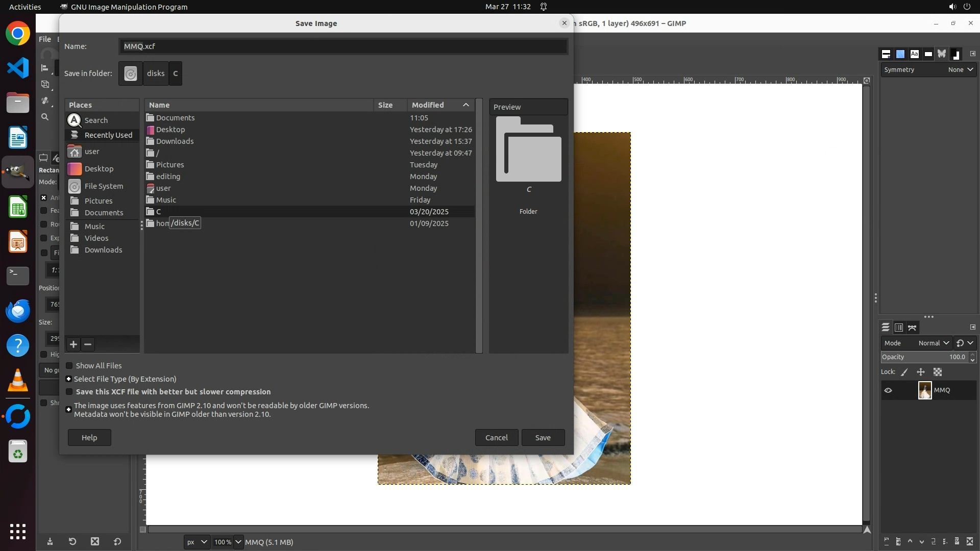Add current folder to bookmarks plus button
The width and height of the screenshot is (980, 551).
[x=73, y=345]
